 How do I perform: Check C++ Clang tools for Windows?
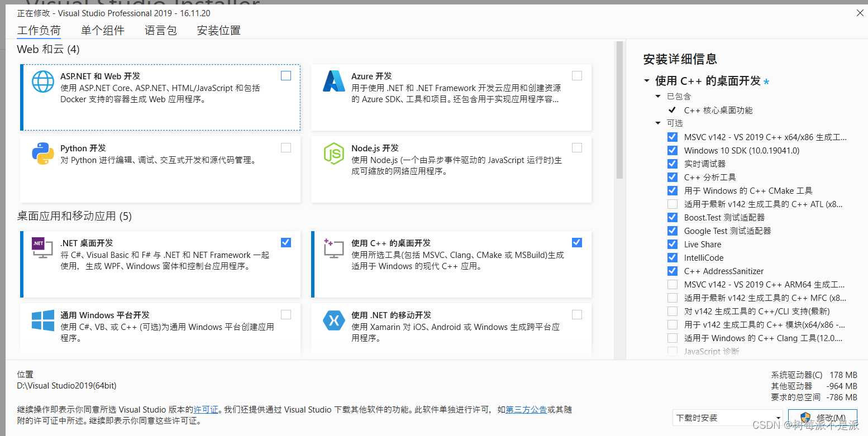pyautogui.click(x=673, y=338)
